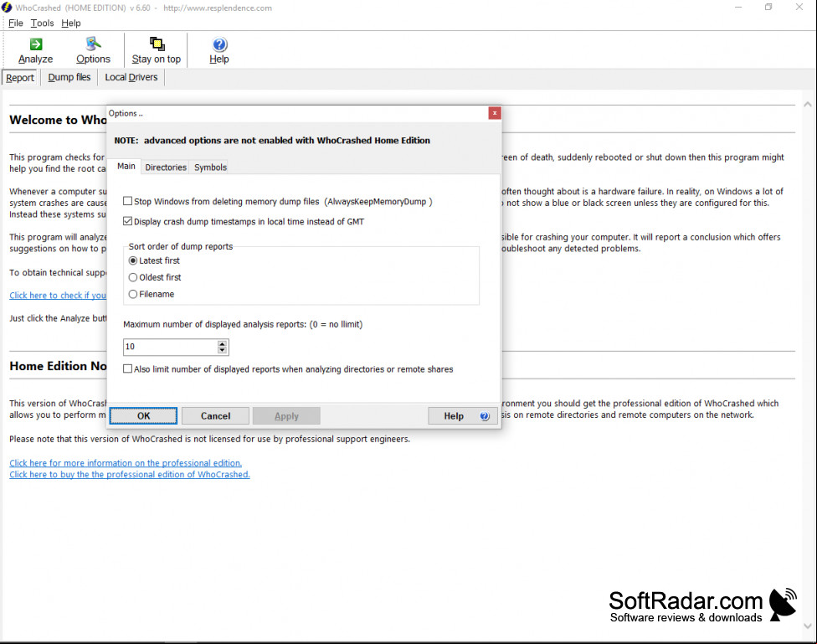Image resolution: width=817 pixels, height=644 pixels.
Task: Open link to buy the professional edition
Action: [130, 475]
